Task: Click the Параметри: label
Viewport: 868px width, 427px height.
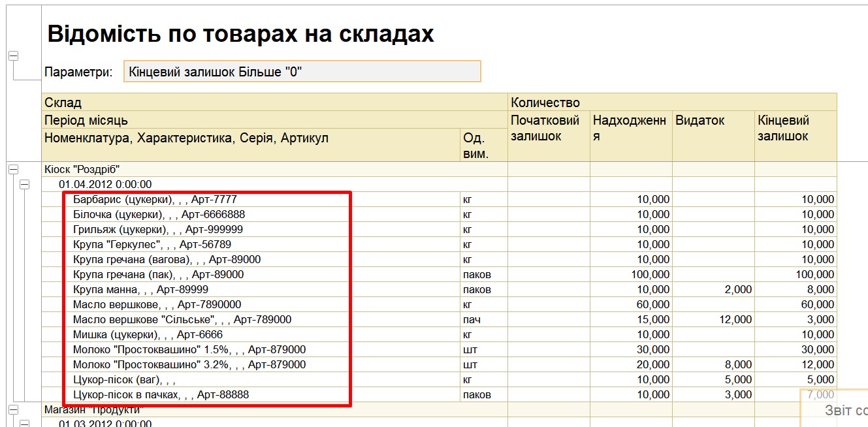Action: [79, 72]
